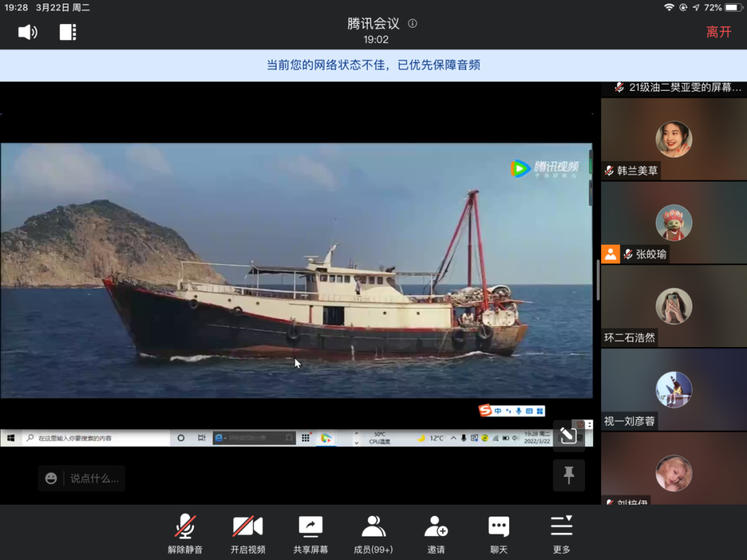The height and width of the screenshot is (560, 747).
Task: Open the 聊天 chat panel
Action: point(499,534)
